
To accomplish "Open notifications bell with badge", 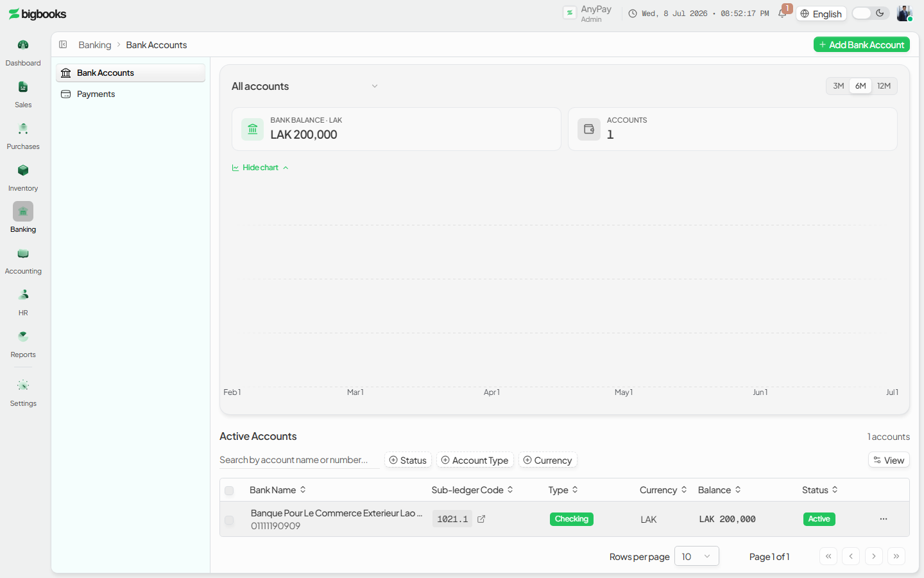I will pos(783,13).
